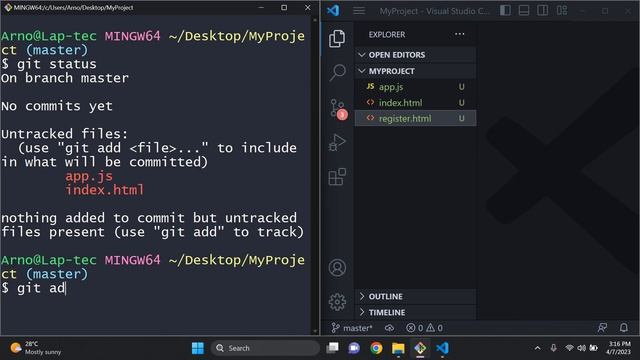Expand the Timeline section
Screen dimensions: 640x360
click(415, 312)
